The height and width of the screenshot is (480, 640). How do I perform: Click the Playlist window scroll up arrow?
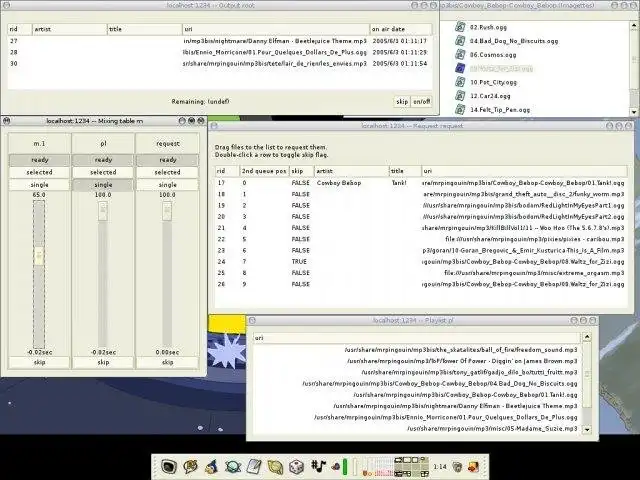[587, 337]
